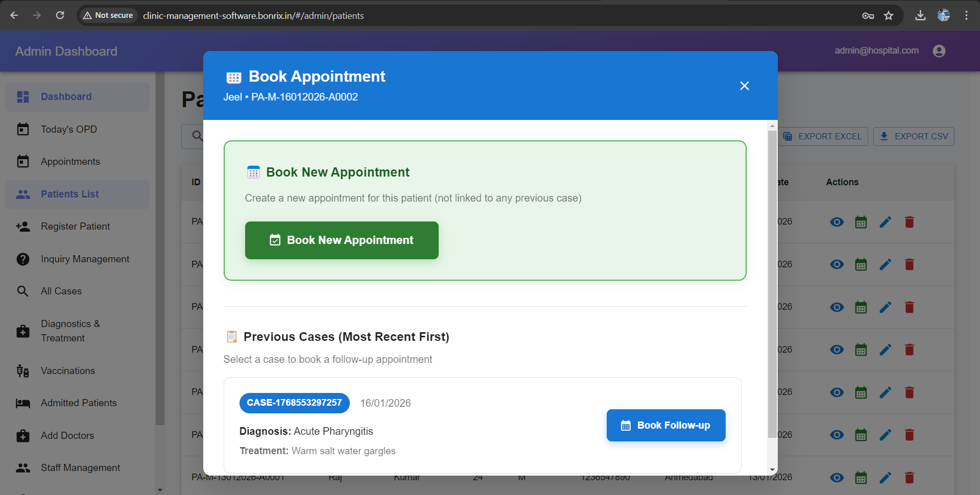Open the Dashboard sidebar item
980x495 pixels.
[x=66, y=97]
